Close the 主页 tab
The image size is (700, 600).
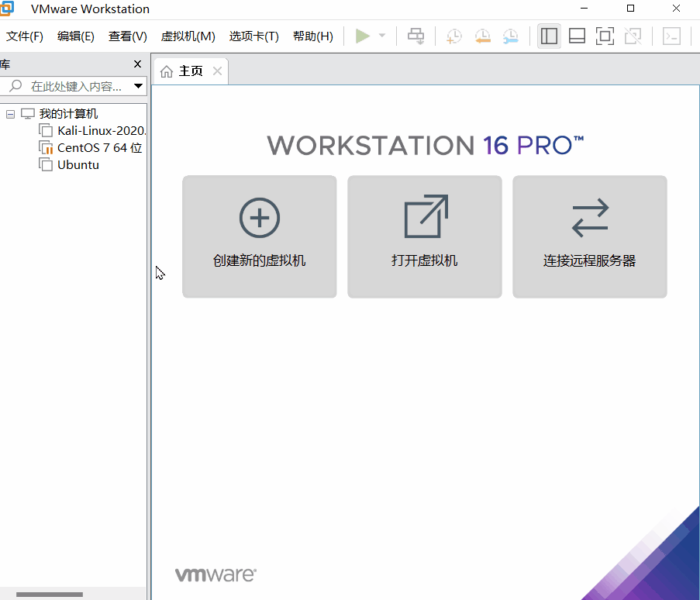click(217, 71)
